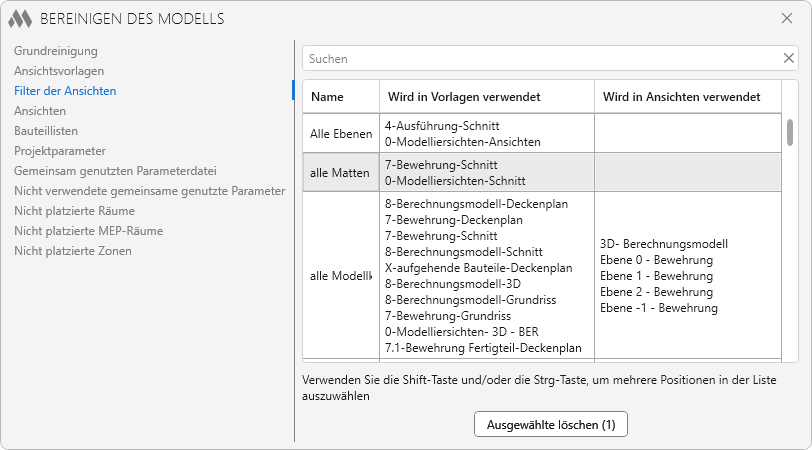
Task: Close the Bereinigen des Modells dialog
Action: pos(787,18)
